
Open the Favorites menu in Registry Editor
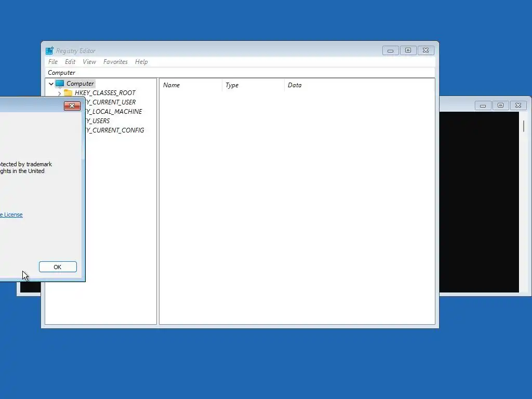pos(115,62)
